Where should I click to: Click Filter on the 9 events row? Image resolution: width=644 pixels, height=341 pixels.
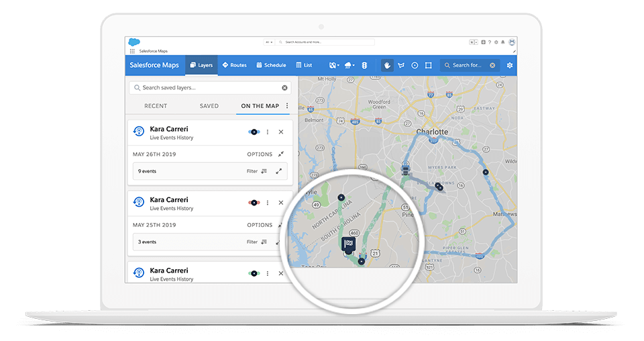click(x=257, y=171)
